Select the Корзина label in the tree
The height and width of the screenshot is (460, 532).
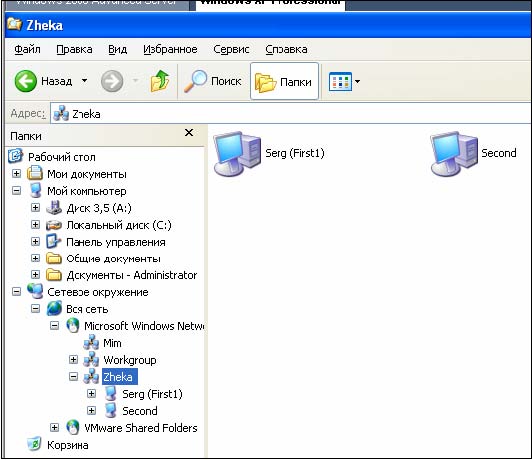(68, 445)
